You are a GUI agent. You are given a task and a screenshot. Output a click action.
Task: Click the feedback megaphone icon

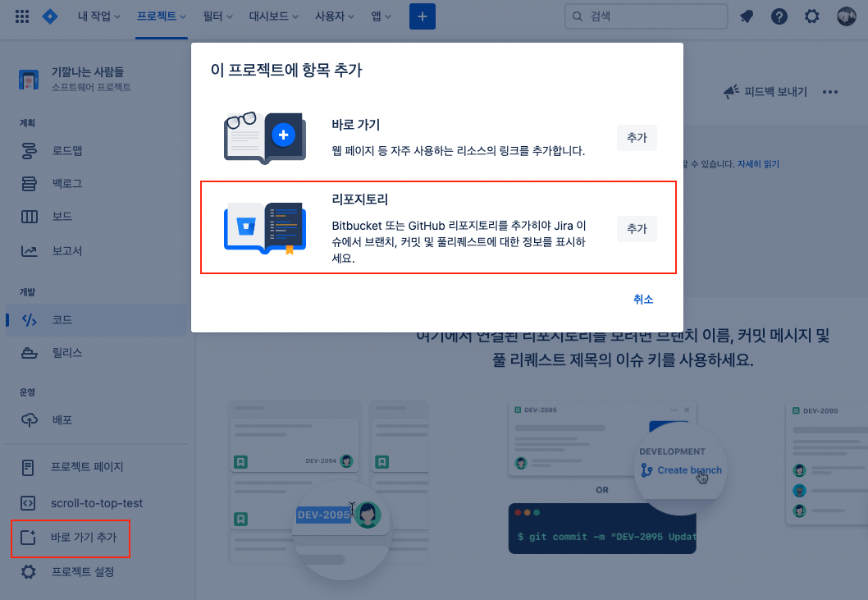(731, 92)
